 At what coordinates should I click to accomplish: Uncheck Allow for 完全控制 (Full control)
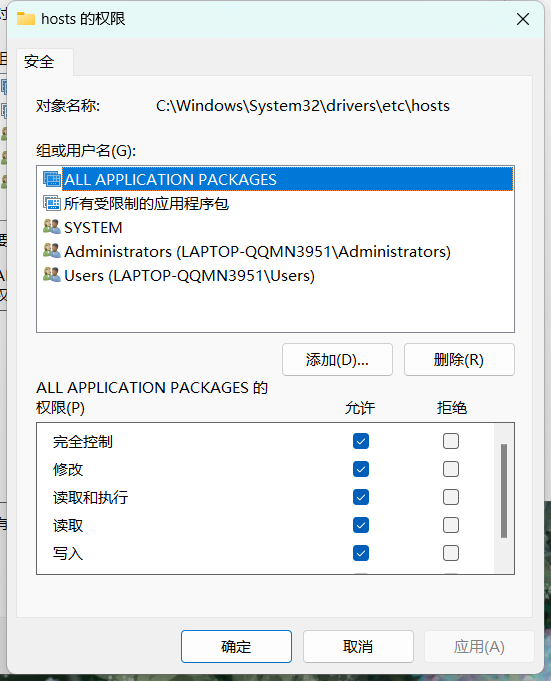361,441
